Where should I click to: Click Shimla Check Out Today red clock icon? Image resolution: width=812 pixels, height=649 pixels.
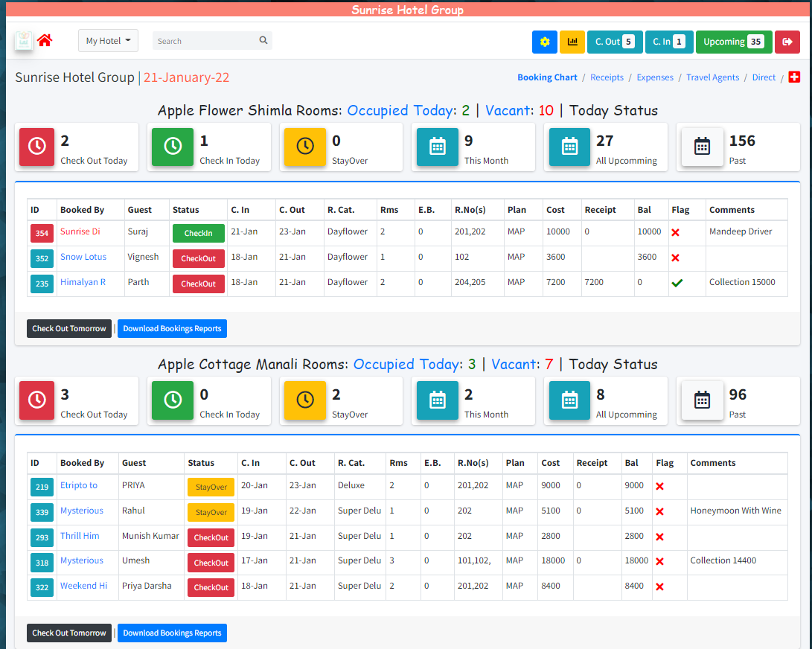pos(36,147)
